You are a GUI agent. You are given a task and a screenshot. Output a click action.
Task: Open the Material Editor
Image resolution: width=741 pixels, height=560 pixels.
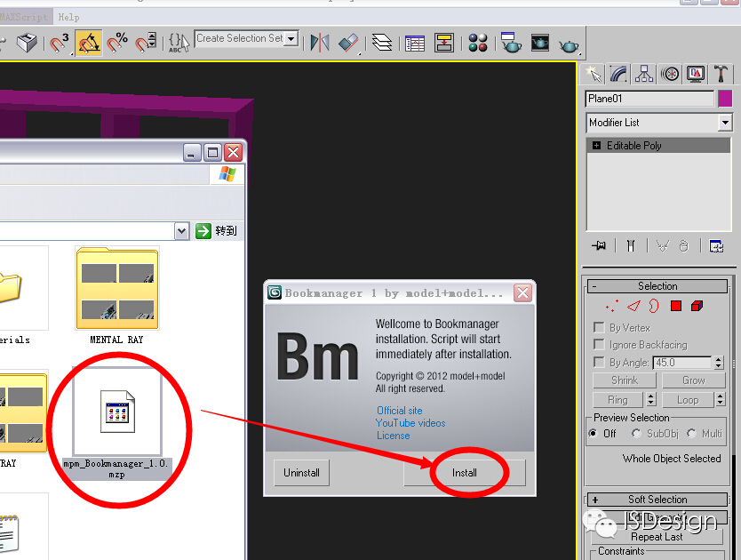tap(478, 43)
